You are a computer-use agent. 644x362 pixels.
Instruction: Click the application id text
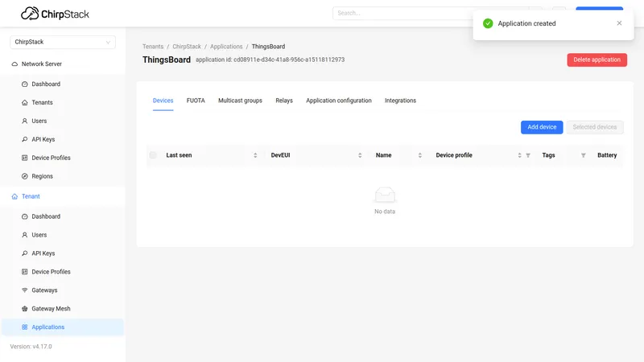coord(270,60)
